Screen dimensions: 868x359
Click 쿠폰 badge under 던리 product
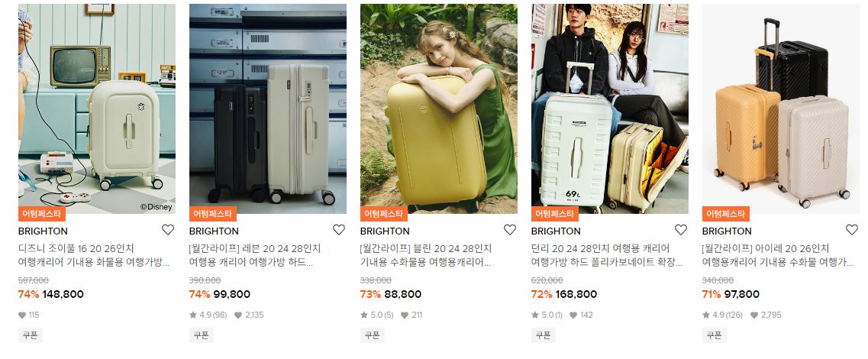544,335
